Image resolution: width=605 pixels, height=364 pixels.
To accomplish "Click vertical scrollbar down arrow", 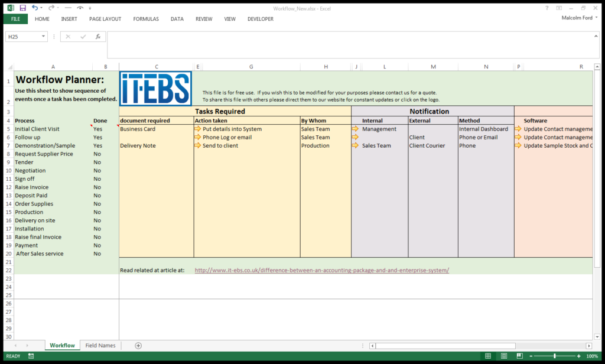I will [597, 337].
